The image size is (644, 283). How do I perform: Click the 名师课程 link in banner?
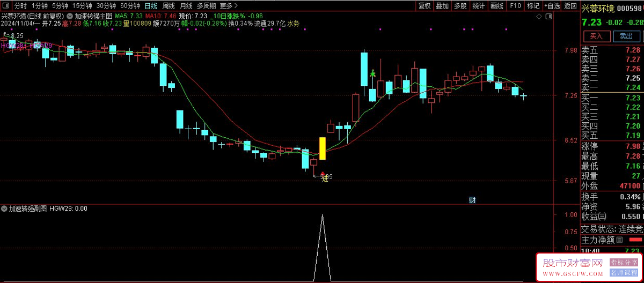point(624,273)
